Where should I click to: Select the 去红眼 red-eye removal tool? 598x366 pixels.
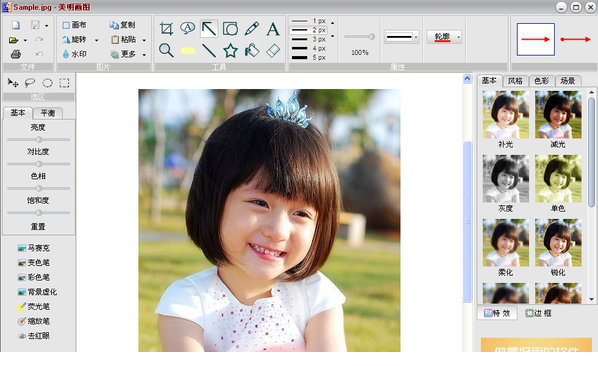(34, 336)
